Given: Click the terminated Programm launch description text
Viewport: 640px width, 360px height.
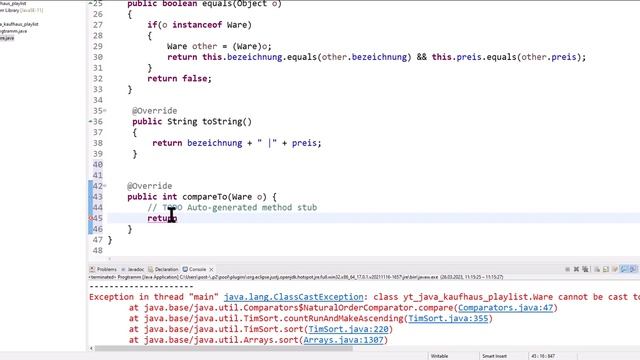Looking at the screenshot, I should (296, 277).
